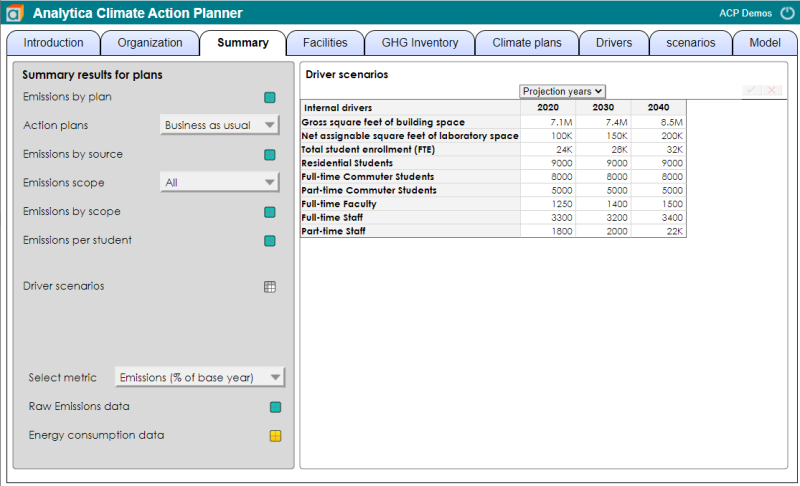This screenshot has height=486, width=800.
Task: Expand the Select metric dropdown
Action: (x=199, y=377)
